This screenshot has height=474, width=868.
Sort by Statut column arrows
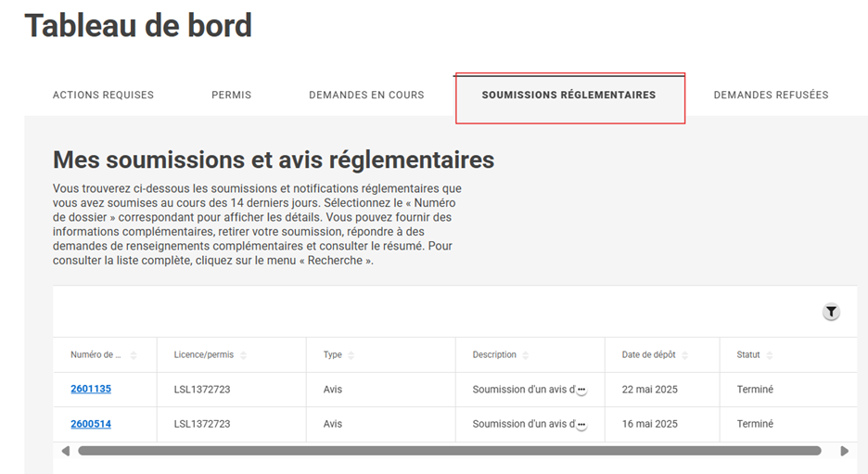tap(770, 355)
